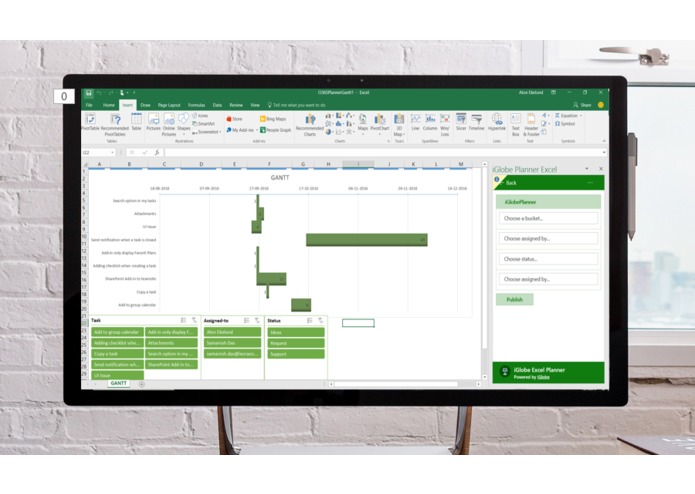Open the 'Choose status...' dropdown
This screenshot has width=695, height=494.
click(x=548, y=259)
